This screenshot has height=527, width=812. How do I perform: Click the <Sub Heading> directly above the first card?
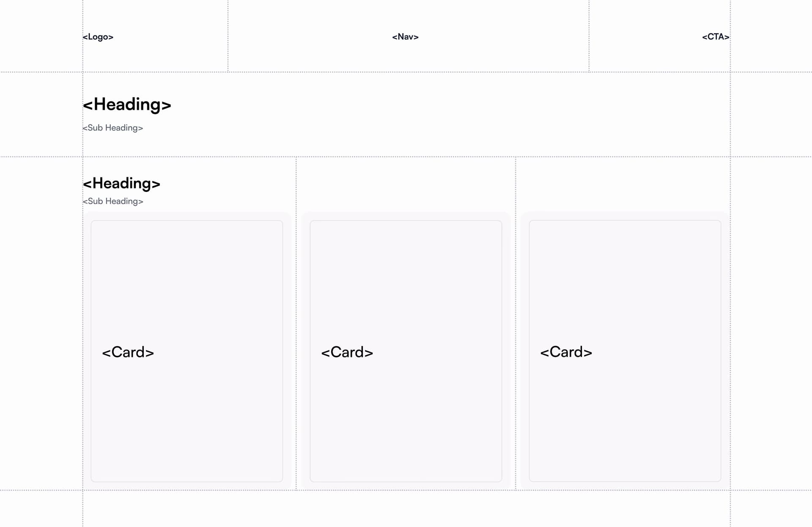(113, 201)
